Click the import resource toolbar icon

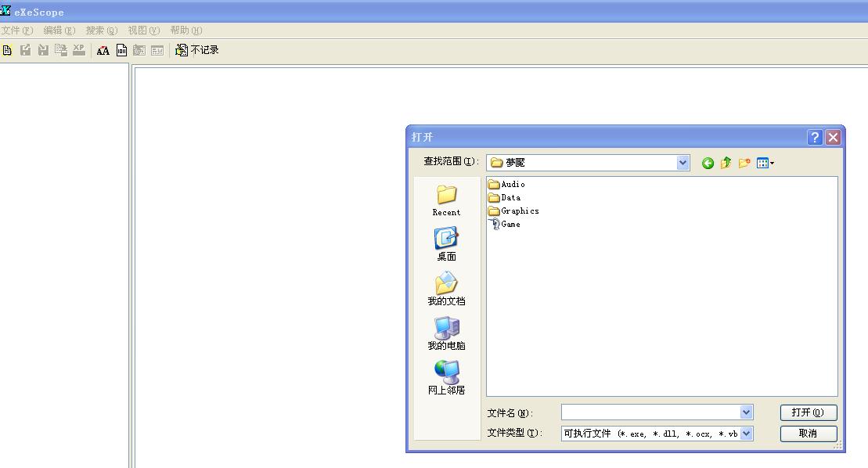[43, 50]
